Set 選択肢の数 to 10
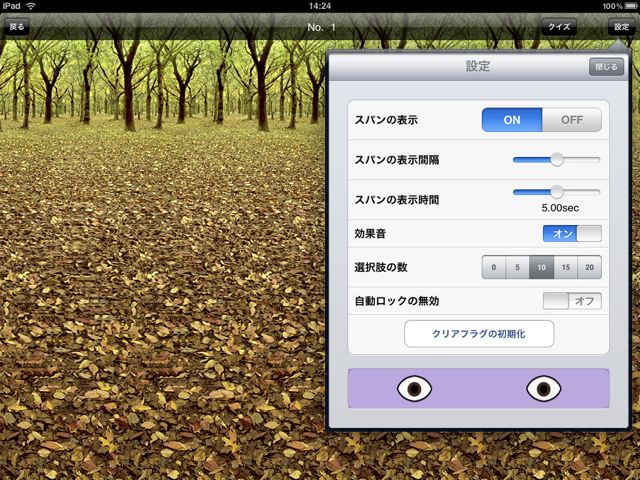Image resolution: width=640 pixels, height=480 pixels. (x=541, y=267)
